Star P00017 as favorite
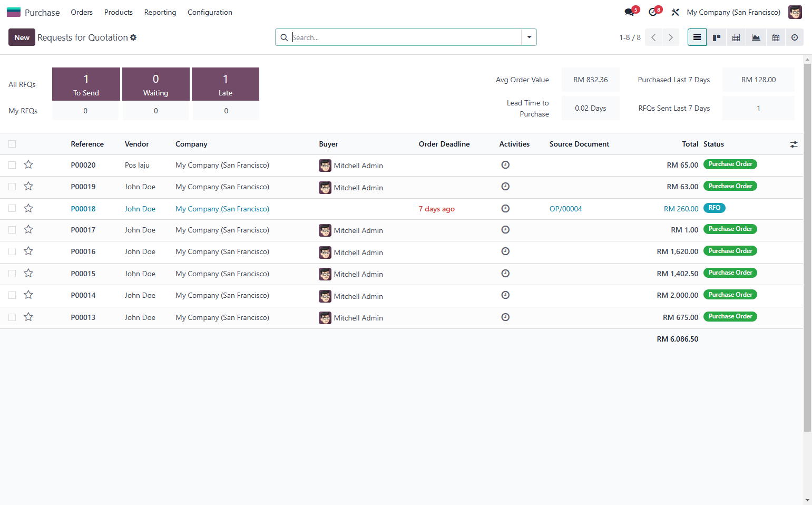Image resolution: width=812 pixels, height=505 pixels. click(28, 229)
